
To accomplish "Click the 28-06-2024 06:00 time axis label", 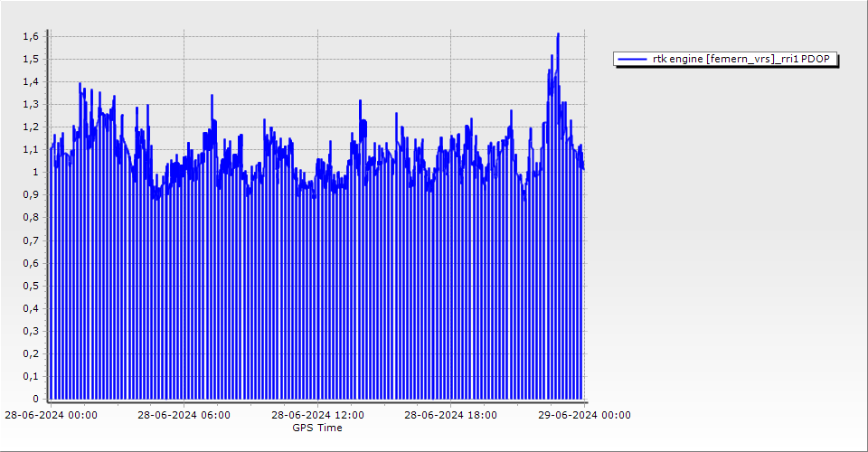I will point(184,416).
